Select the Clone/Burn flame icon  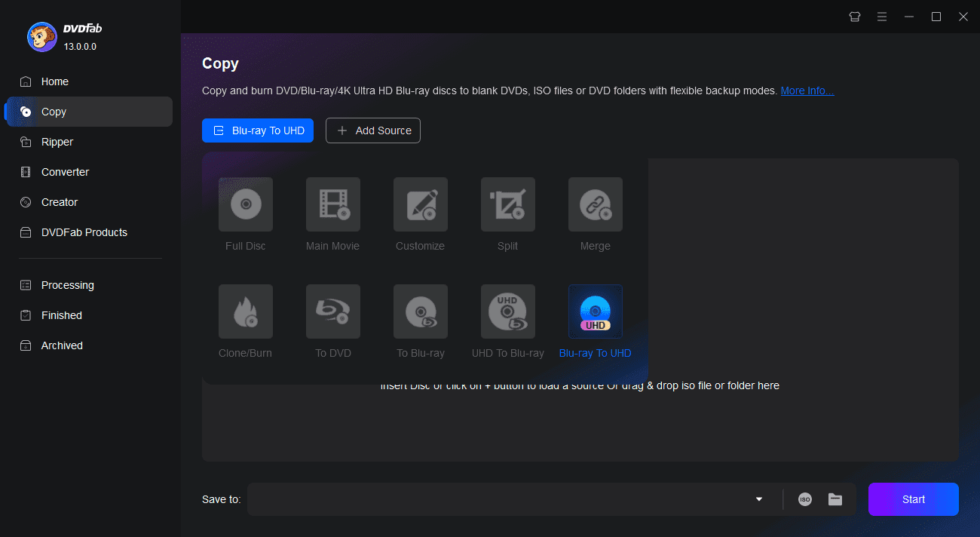246,311
